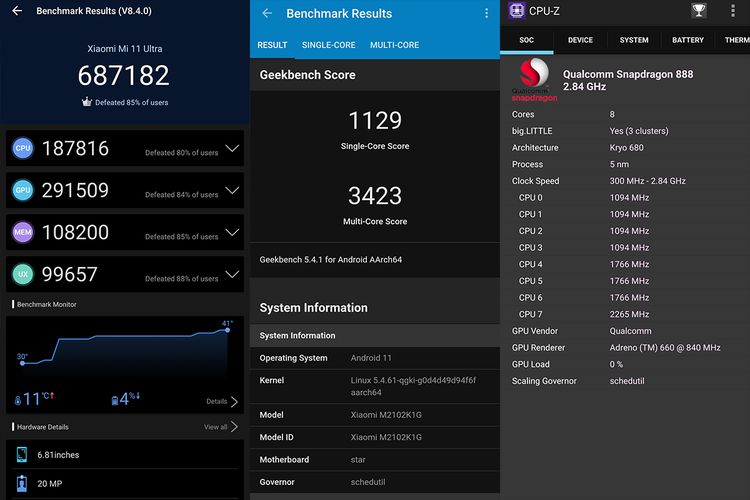Tap the GPU score badge icon
The width and height of the screenshot is (750, 500).
click(23, 190)
